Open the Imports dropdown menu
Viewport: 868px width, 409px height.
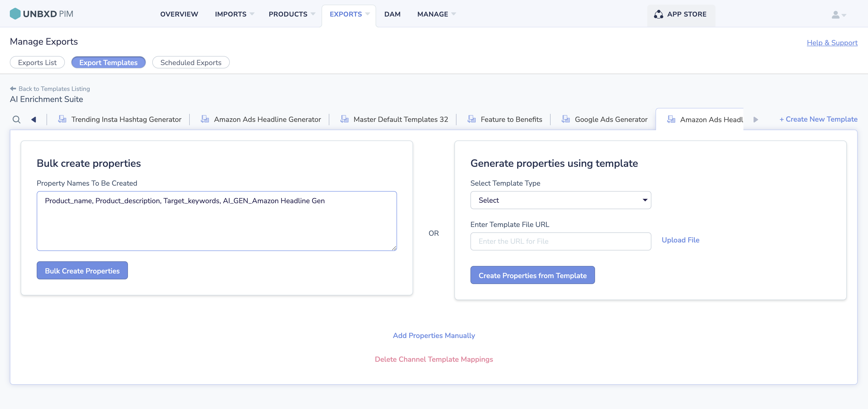click(234, 14)
